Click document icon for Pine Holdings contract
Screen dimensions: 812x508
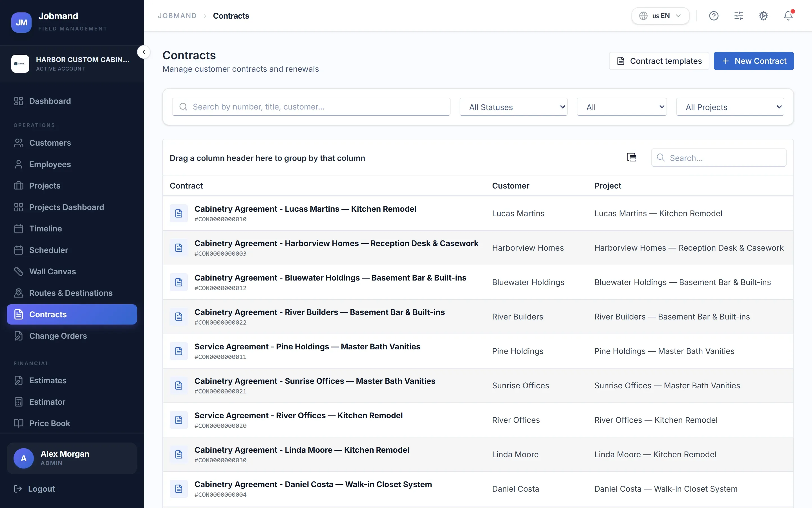[179, 351]
